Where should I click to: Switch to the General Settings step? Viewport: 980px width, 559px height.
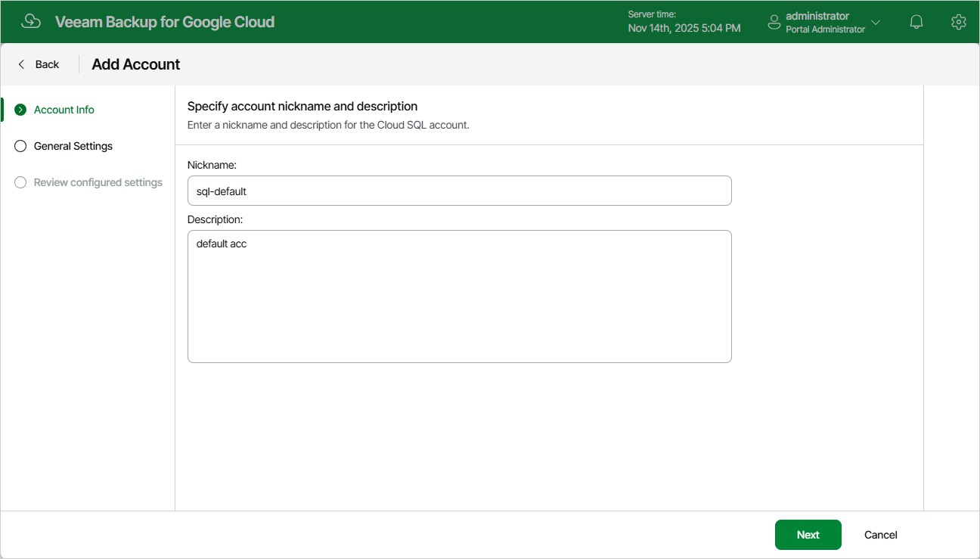(73, 146)
